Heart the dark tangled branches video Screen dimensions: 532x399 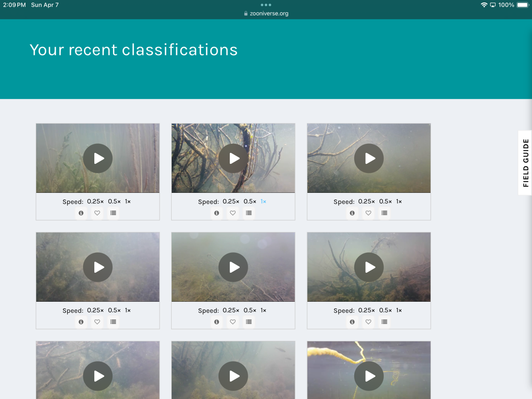coord(233,213)
